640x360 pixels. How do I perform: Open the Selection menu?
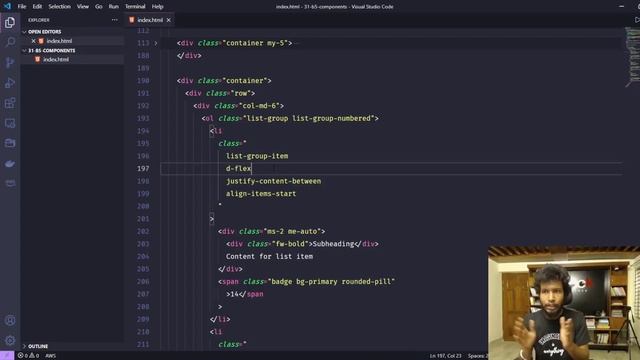(60, 7)
